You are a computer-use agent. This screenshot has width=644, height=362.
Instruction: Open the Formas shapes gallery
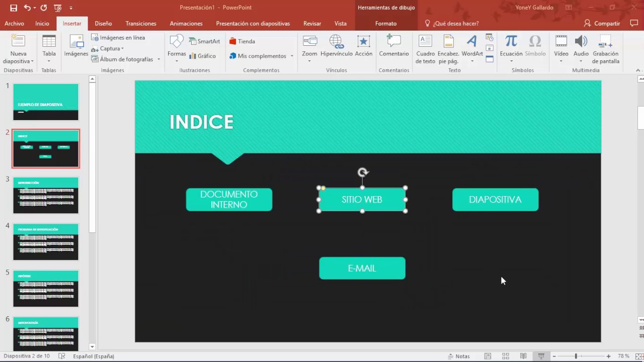pyautogui.click(x=177, y=49)
